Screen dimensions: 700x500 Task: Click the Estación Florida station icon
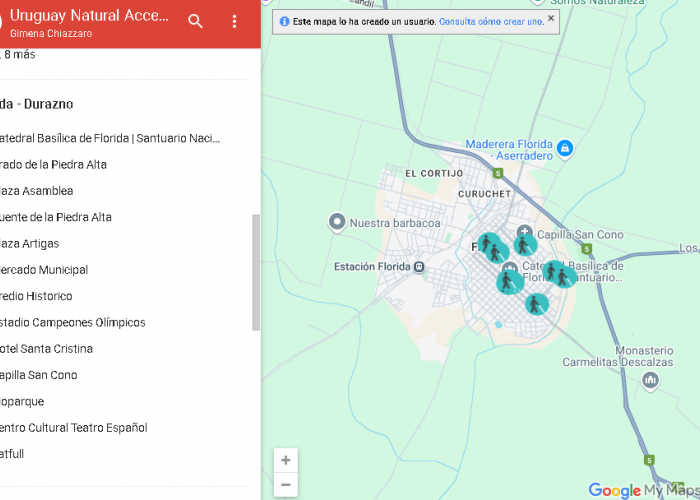click(418, 267)
